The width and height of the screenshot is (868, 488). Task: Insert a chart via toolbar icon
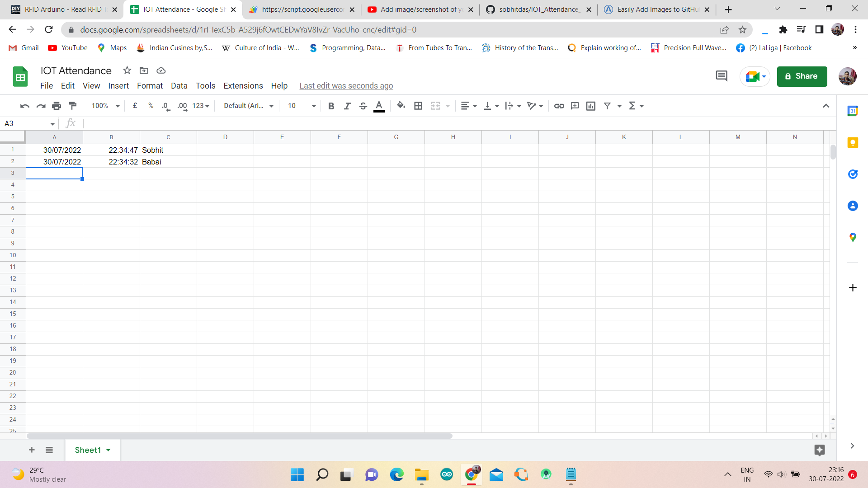(590, 106)
